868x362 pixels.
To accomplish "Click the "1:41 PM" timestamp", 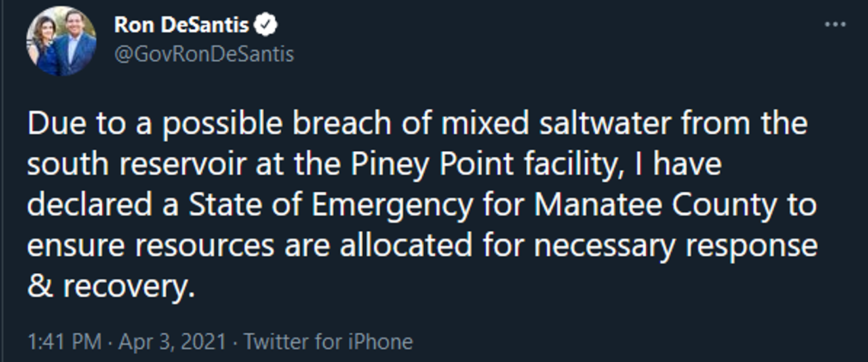I will click(x=64, y=342).
